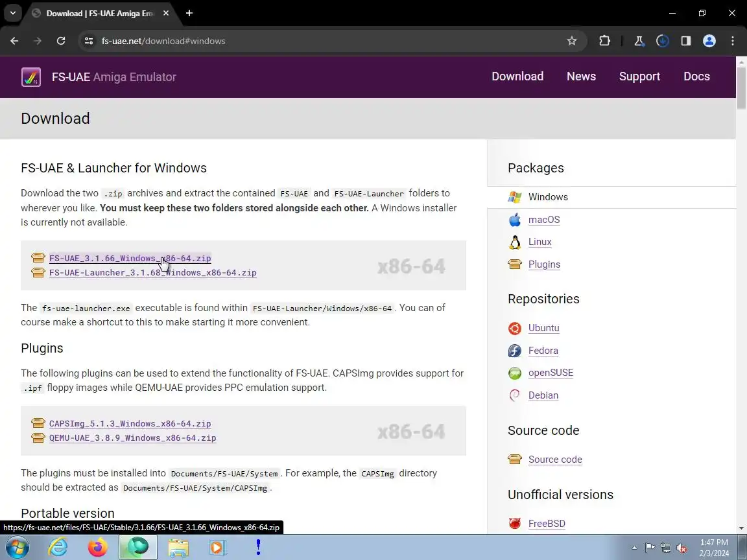Open the Windows Start button
The height and width of the screenshot is (560, 747).
[x=17, y=547]
